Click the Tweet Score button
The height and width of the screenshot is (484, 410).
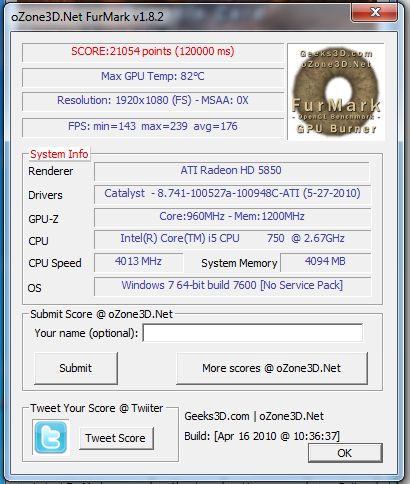coord(116,438)
